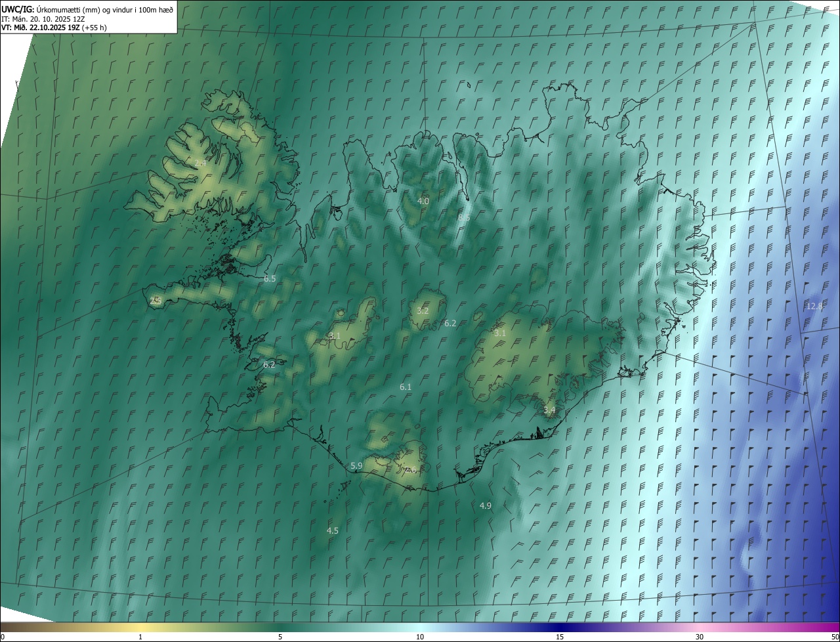Click the 3.1 value on Vatnajökull glacier

tap(500, 333)
